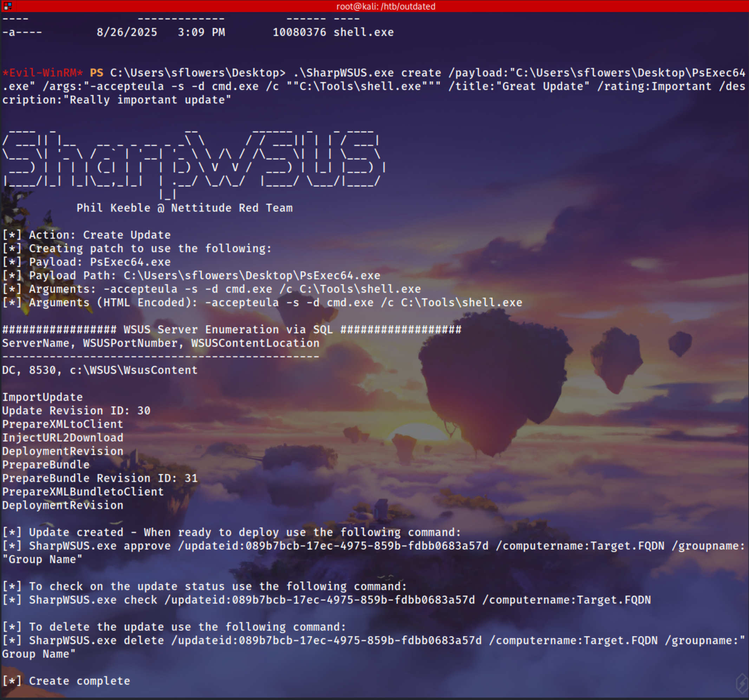Click the InjectURL2Download output line
Image resolution: width=749 pixels, height=700 pixels.
pyautogui.click(x=63, y=437)
